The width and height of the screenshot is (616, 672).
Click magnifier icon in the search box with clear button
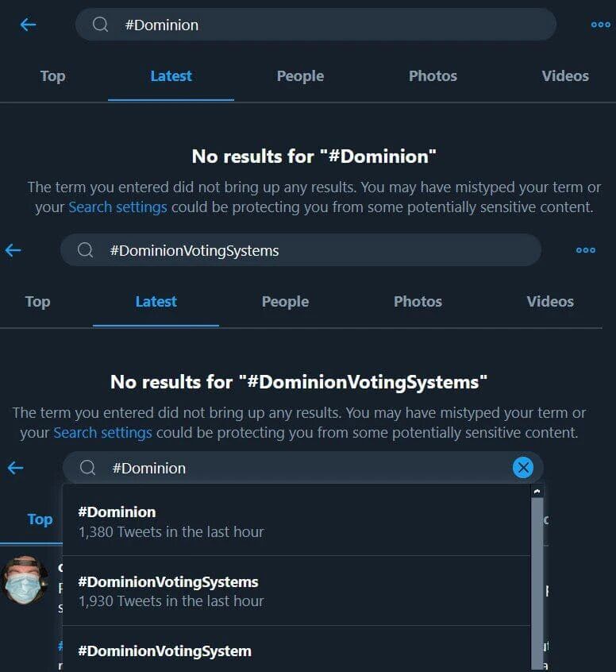coord(88,468)
